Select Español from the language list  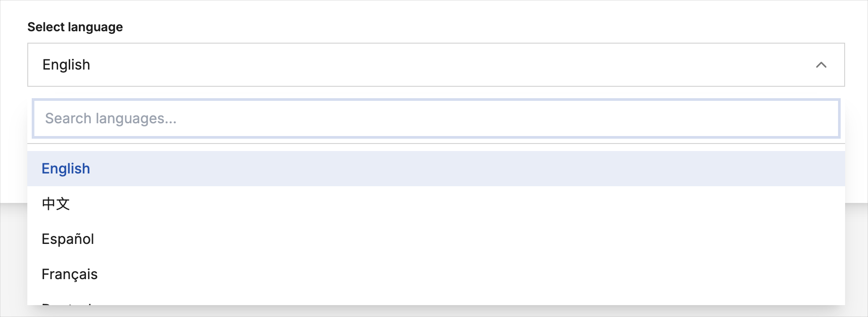(68, 239)
